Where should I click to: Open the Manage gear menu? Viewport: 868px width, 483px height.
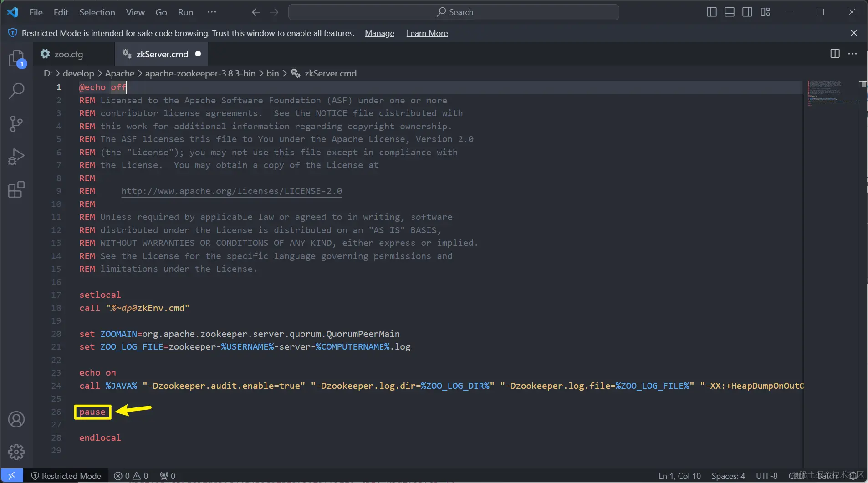[x=16, y=452]
